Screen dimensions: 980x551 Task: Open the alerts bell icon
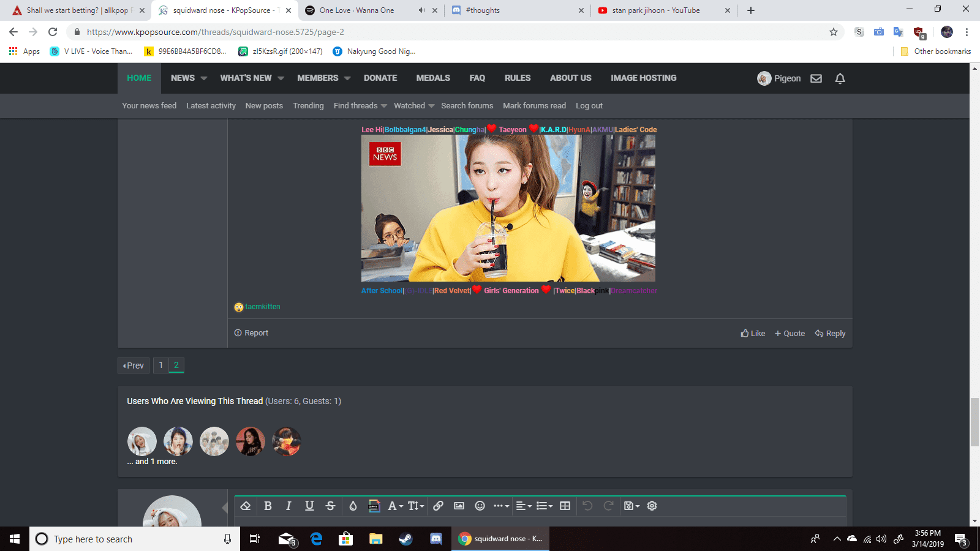[x=840, y=78]
